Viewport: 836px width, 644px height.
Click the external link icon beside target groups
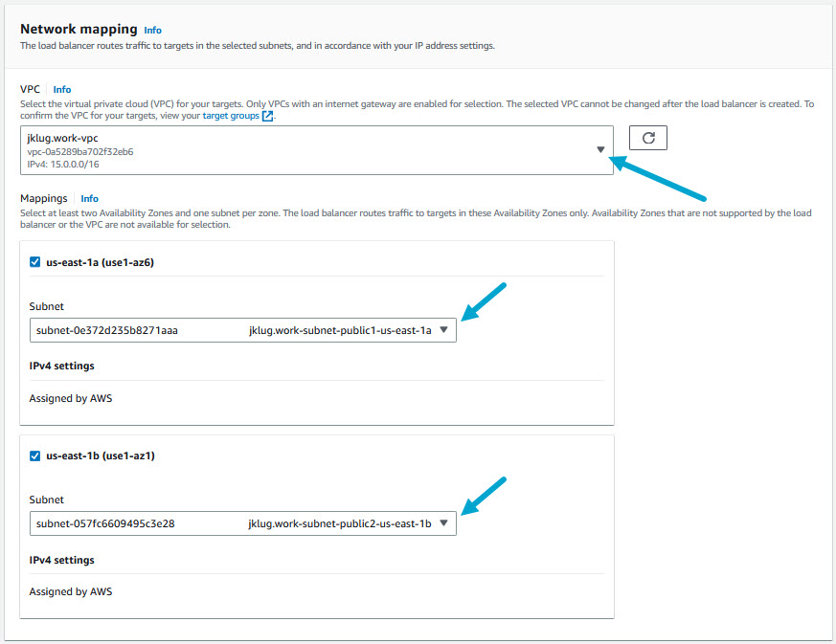pyautogui.click(x=268, y=117)
